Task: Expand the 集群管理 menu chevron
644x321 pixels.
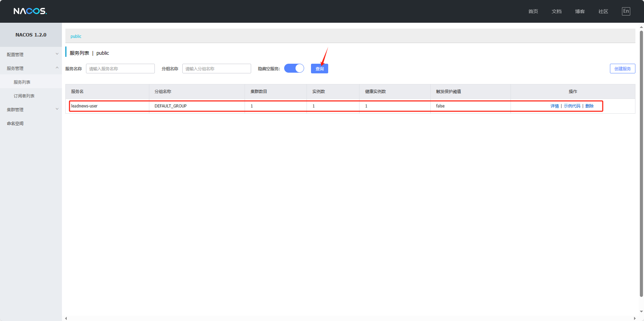Action: (57, 109)
